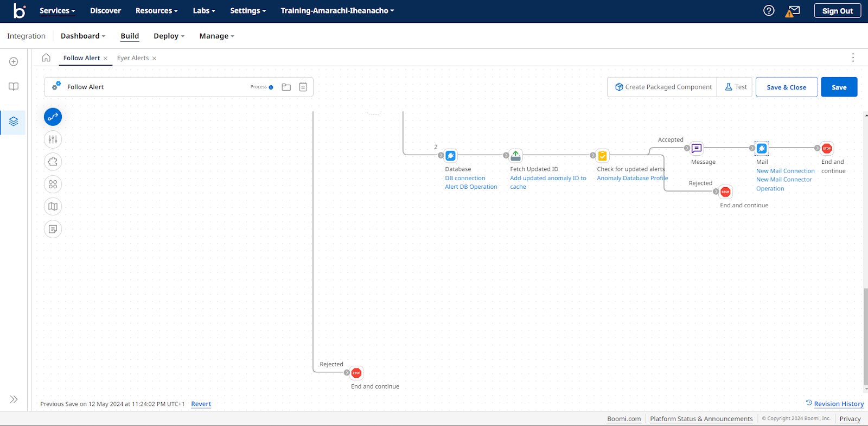Open the Services dropdown menu
Image resolution: width=868 pixels, height=426 pixels.
(x=57, y=11)
